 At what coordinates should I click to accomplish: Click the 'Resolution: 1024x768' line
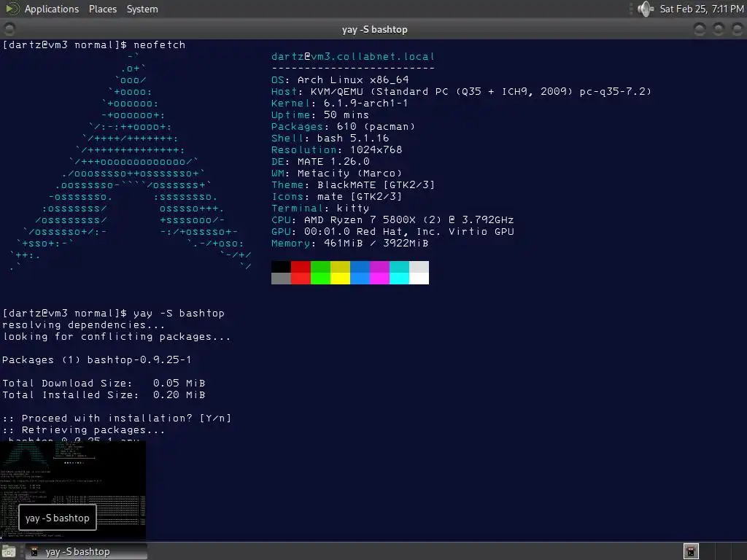[x=336, y=149]
